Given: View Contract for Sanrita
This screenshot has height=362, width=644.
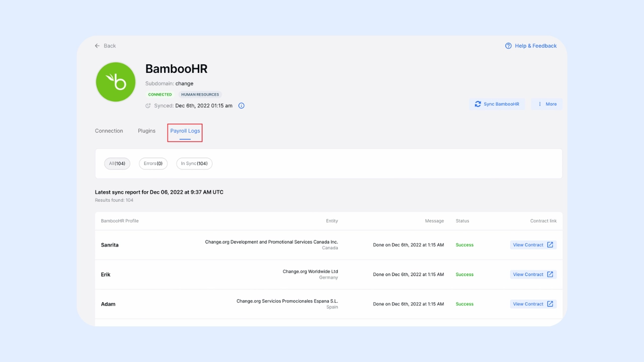Looking at the screenshot, I should 533,245.
